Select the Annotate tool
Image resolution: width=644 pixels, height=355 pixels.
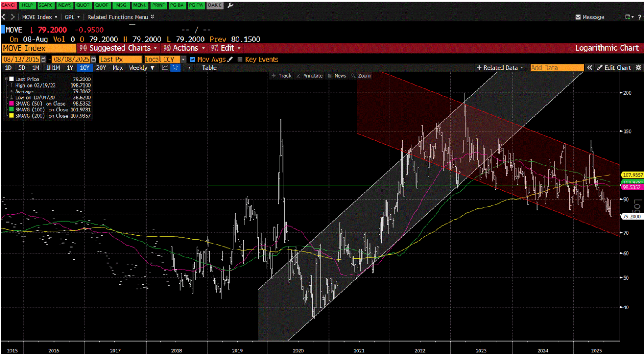pyautogui.click(x=312, y=76)
